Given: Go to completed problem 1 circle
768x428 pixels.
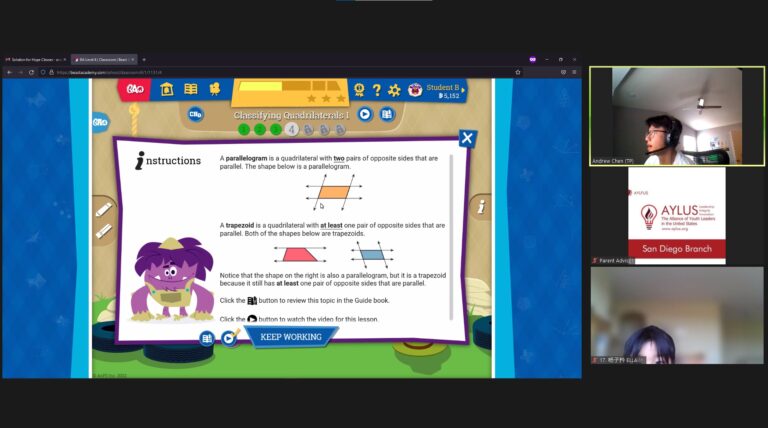Looking at the screenshot, I should [x=243, y=130].
